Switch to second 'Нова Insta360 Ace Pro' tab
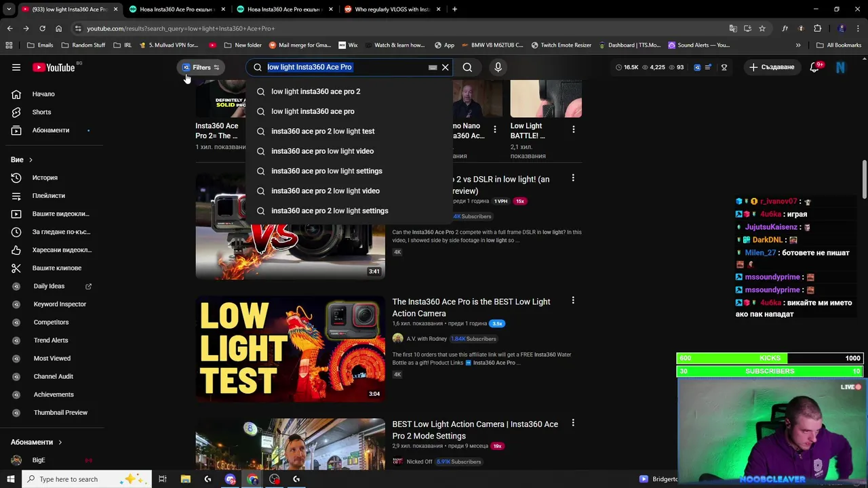This screenshot has height=488, width=868. click(283, 9)
